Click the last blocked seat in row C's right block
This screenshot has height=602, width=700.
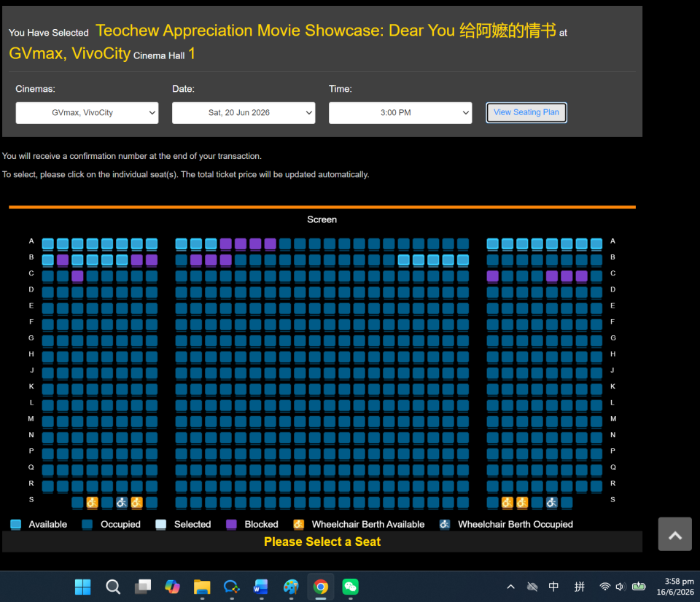(581, 275)
